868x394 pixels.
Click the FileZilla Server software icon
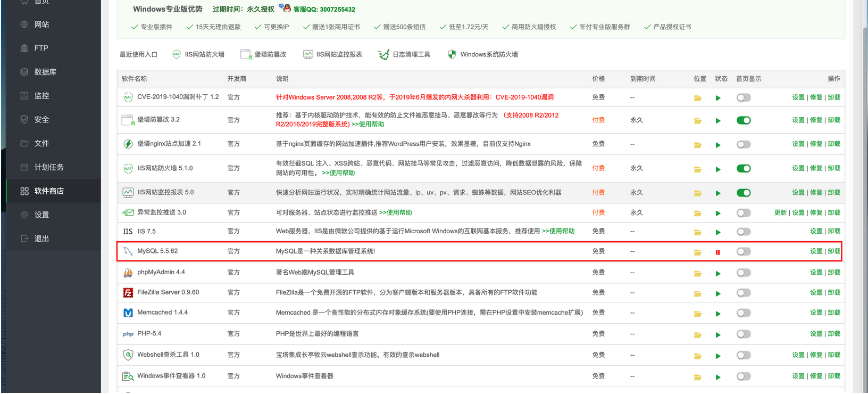(x=128, y=293)
